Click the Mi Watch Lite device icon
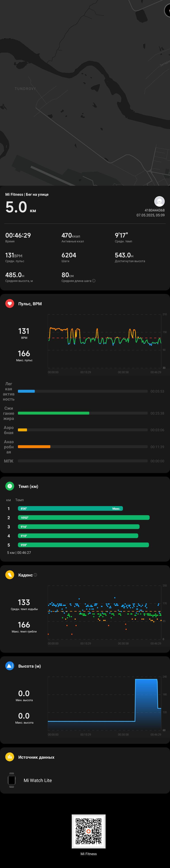This screenshot has width=170, height=868. pos(12,780)
